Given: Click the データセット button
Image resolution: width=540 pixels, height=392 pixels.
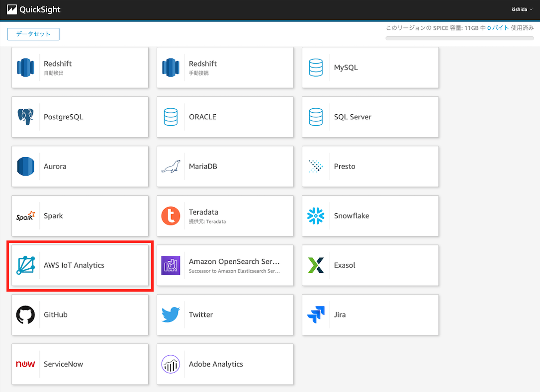Looking at the screenshot, I should [33, 34].
